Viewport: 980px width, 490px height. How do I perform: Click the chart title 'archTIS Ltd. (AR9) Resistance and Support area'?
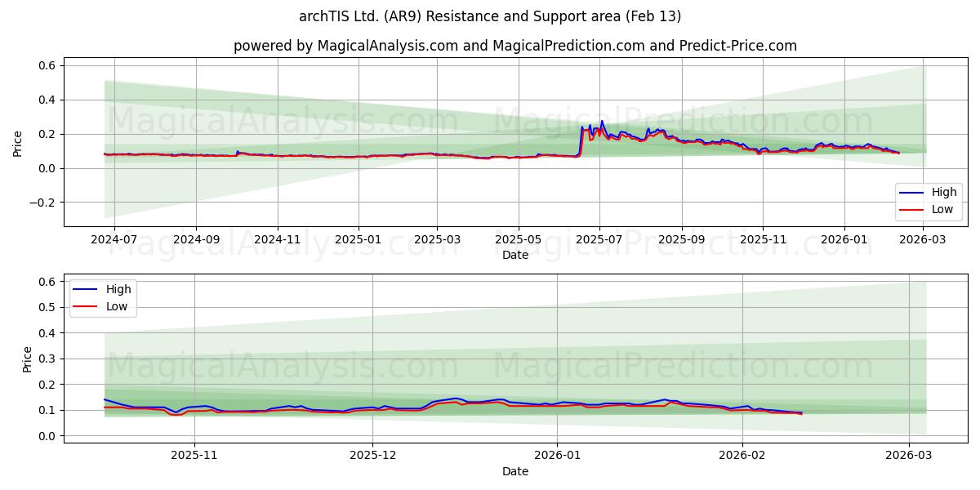(489, 16)
